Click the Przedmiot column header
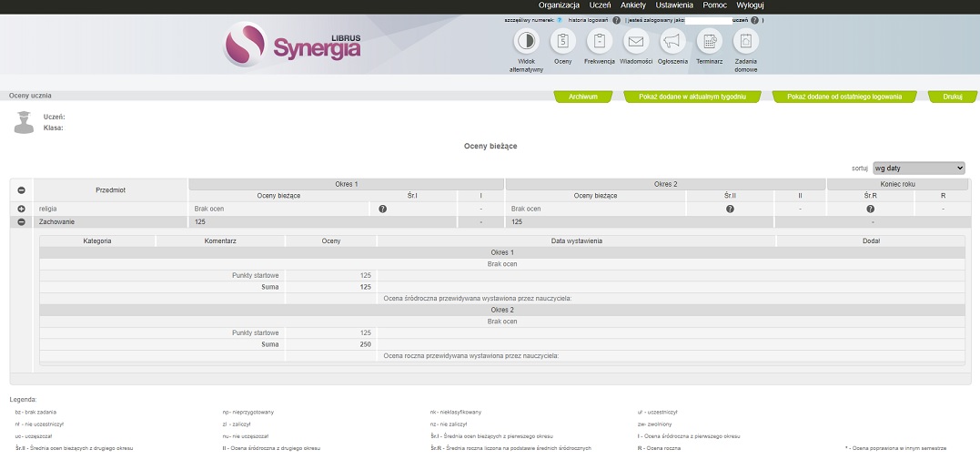The image size is (980, 460). (x=111, y=190)
